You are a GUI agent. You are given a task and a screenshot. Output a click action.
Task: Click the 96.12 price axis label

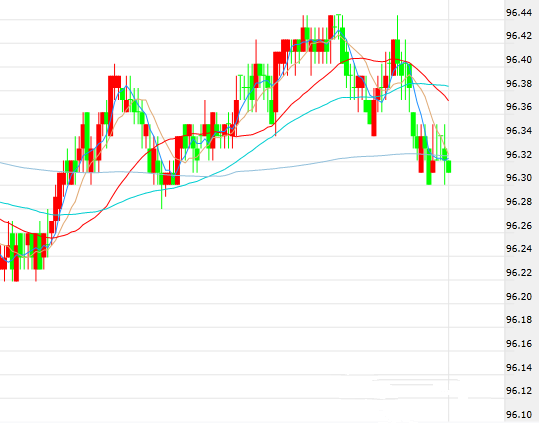coord(519,391)
